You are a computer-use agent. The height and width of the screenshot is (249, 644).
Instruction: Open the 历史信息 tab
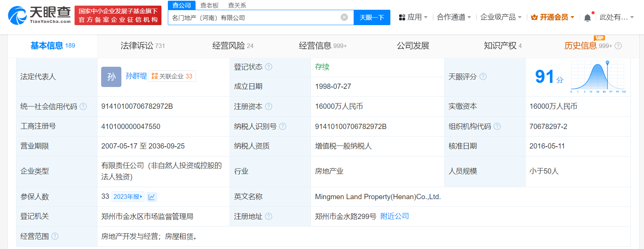pos(588,46)
